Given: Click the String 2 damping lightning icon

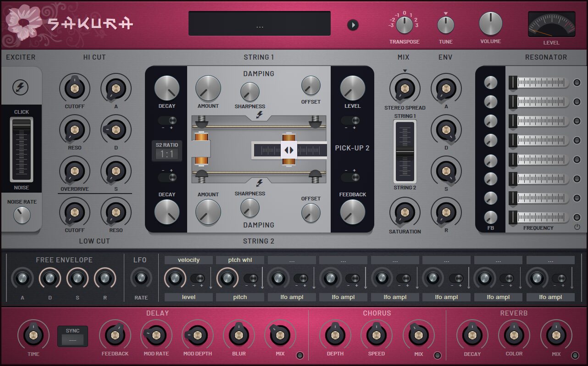Looking at the screenshot, I should (260, 183).
